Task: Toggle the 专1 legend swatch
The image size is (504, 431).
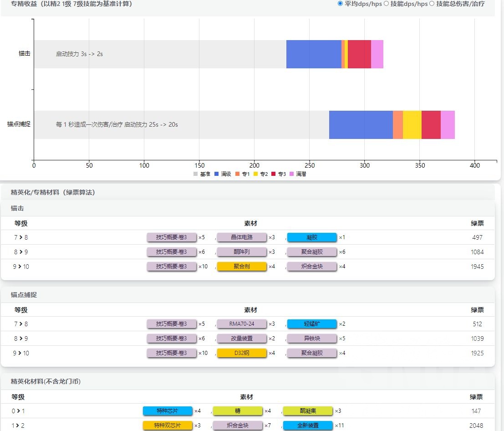Action: (x=237, y=174)
